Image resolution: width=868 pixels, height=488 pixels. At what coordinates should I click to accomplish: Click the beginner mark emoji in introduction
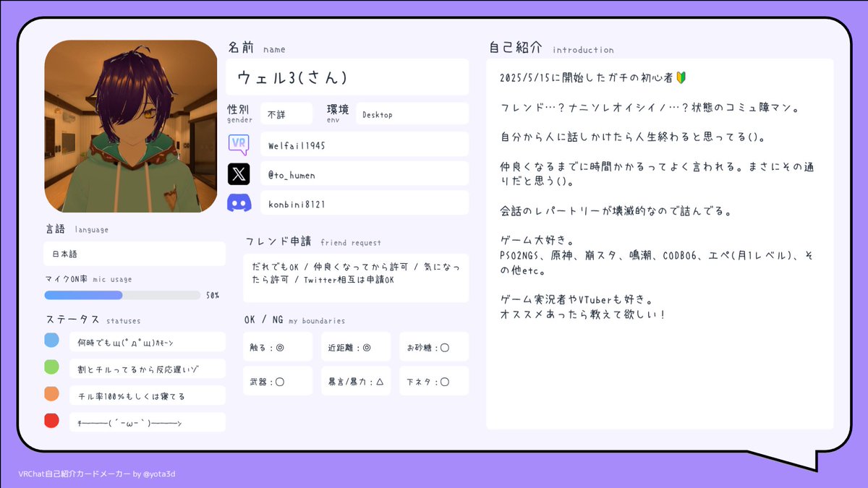point(681,77)
